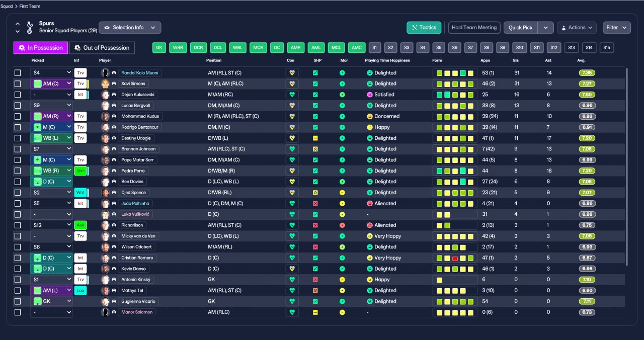Click the condition heart icon for Luka Vušković
This screenshot has height=340, width=644.
tap(291, 214)
